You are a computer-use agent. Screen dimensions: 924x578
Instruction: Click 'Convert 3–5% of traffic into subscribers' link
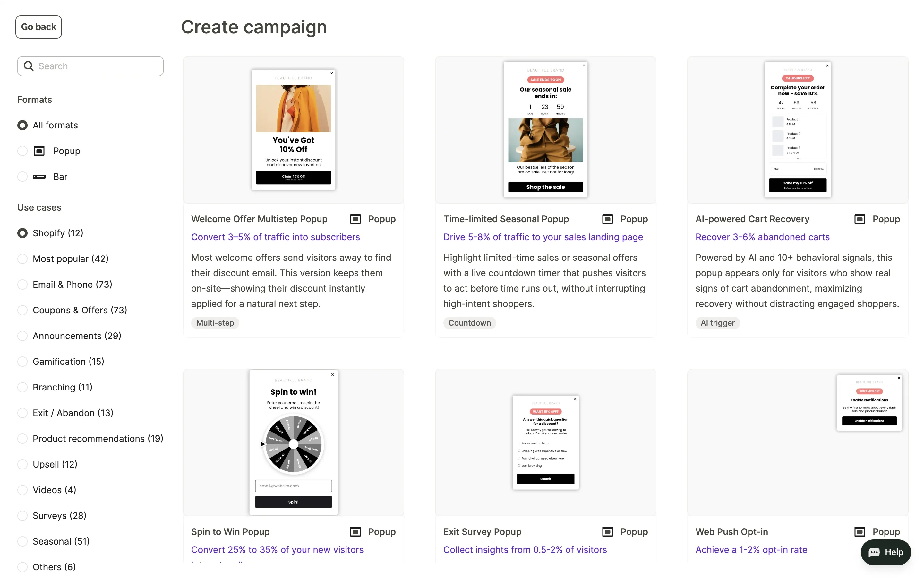tap(275, 237)
